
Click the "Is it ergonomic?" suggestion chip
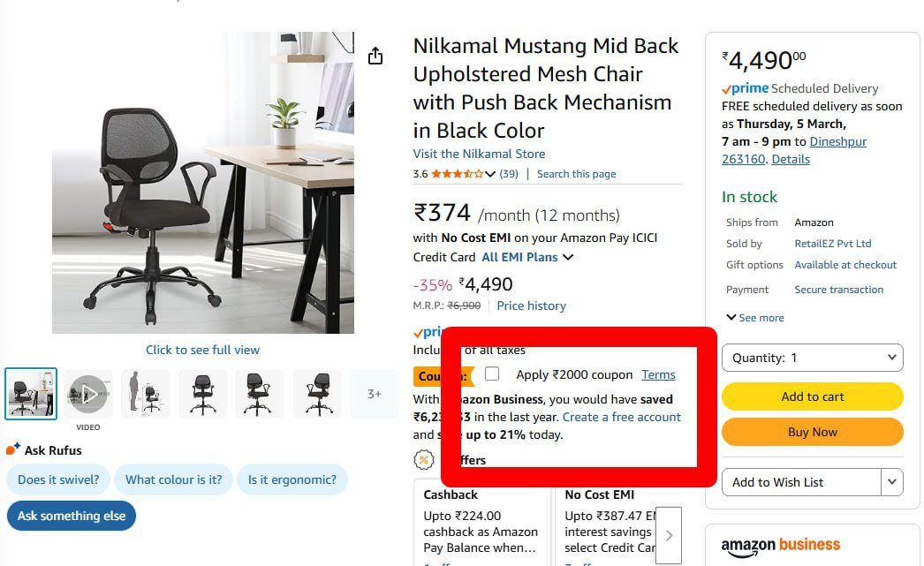tap(292, 480)
